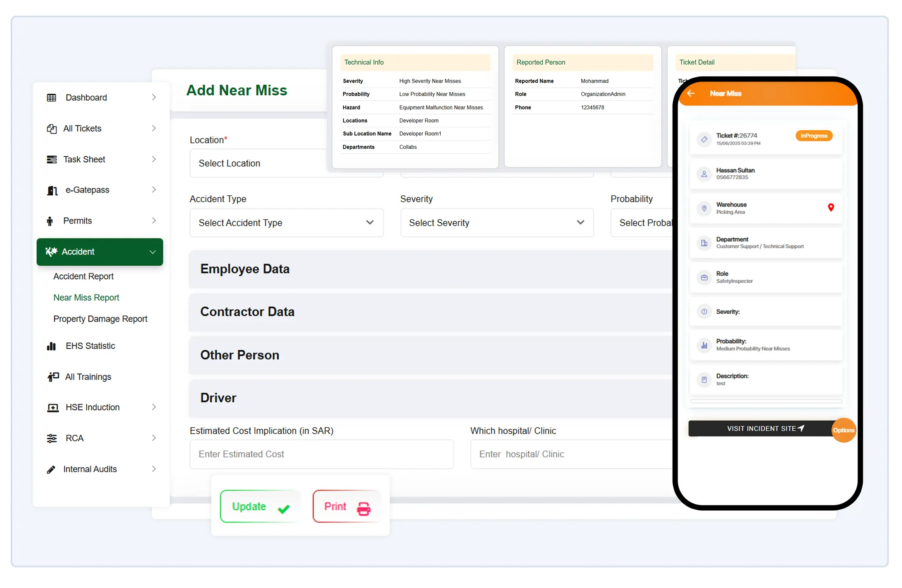902x588 pixels.
Task: Collapse the Accident menu chevron
Action: tap(153, 252)
